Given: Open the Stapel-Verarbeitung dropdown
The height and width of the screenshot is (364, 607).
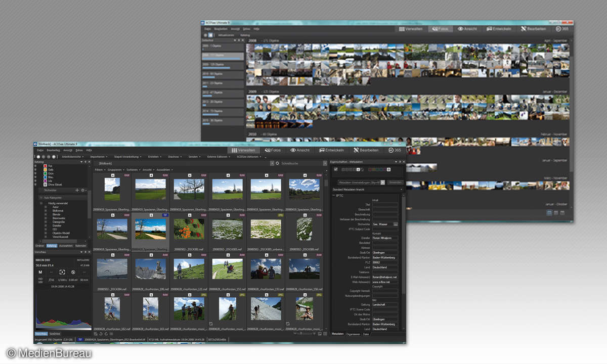Looking at the screenshot, I should [x=128, y=157].
